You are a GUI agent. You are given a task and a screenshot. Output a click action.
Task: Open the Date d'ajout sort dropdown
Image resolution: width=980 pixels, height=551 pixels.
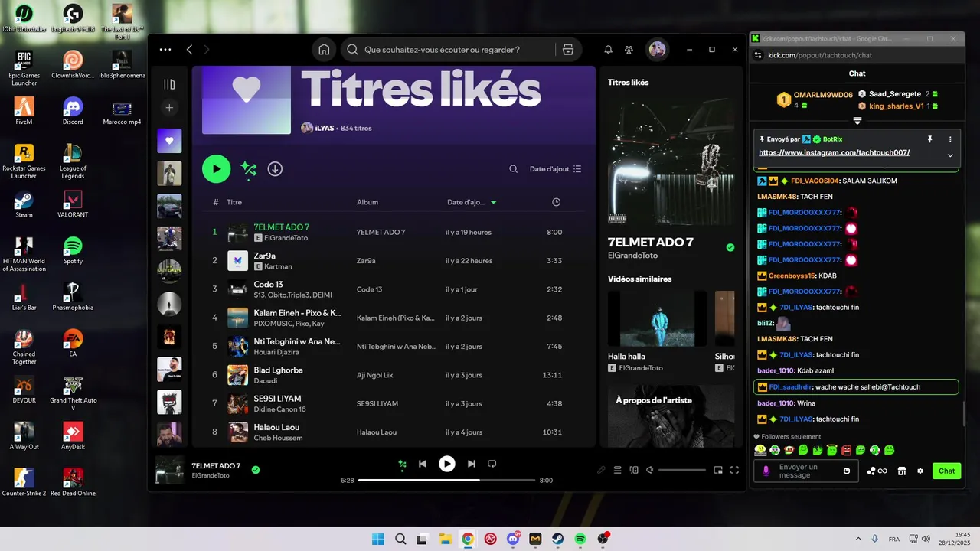[x=556, y=169]
